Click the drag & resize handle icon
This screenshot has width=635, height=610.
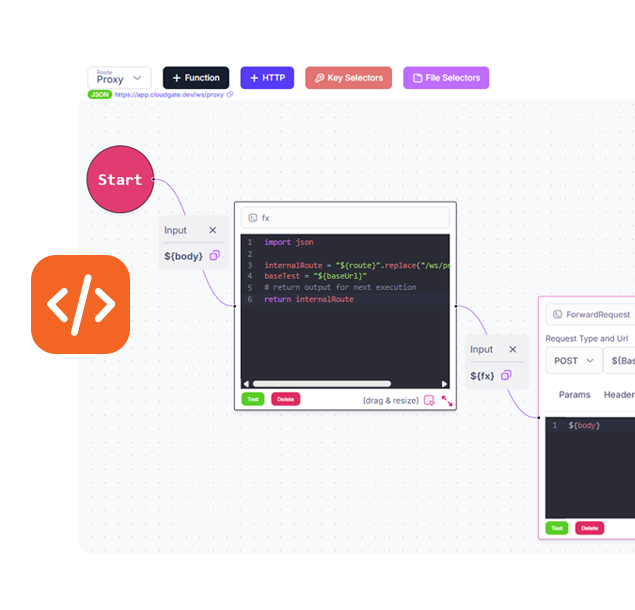point(429,401)
